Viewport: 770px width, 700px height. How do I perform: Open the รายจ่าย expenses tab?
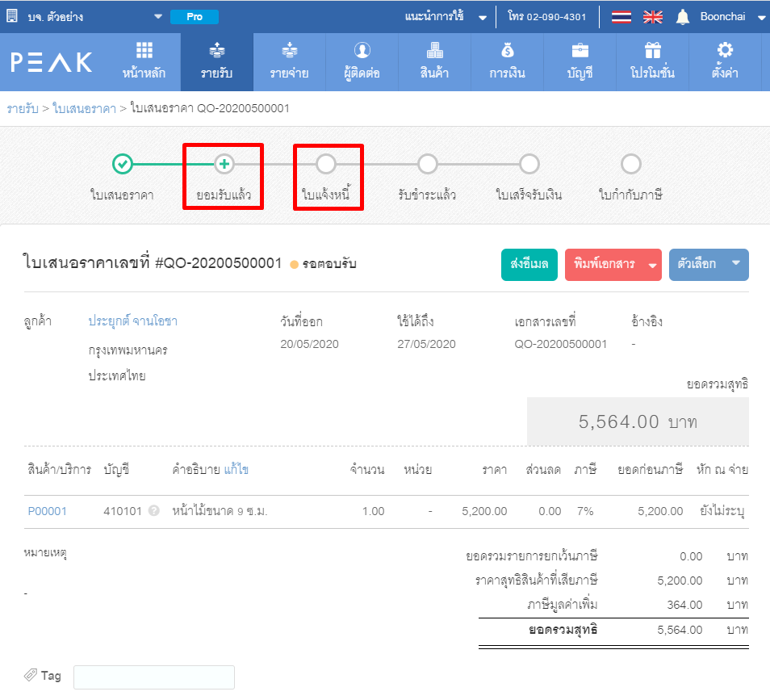coord(289,61)
